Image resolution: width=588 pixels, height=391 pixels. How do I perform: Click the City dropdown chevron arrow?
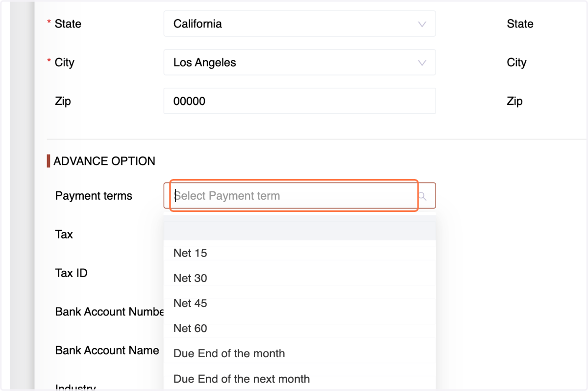click(421, 63)
